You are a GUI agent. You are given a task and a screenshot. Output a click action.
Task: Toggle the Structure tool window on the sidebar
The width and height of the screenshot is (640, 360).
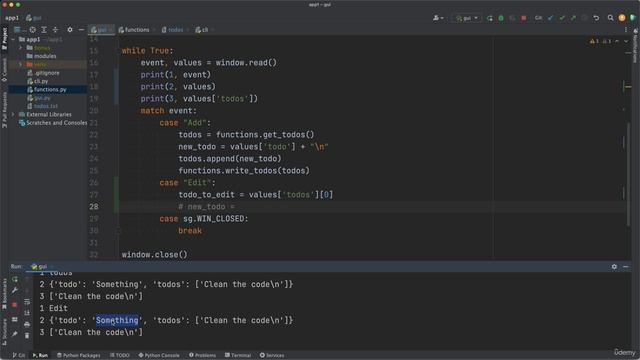coord(4,331)
